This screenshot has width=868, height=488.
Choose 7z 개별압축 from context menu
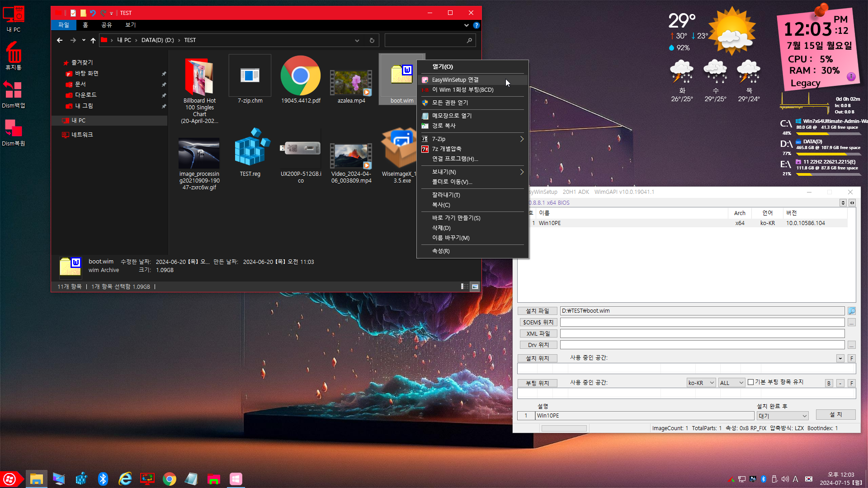pyautogui.click(x=472, y=149)
